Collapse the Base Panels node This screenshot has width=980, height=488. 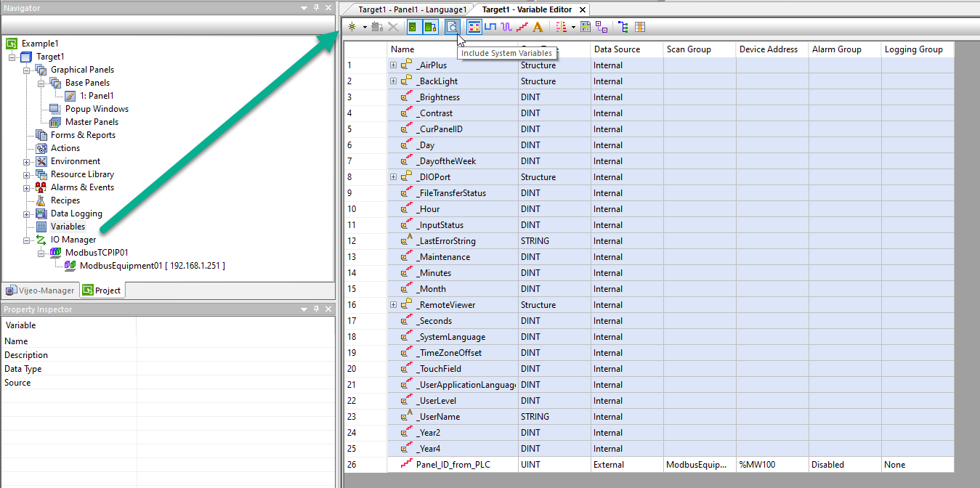(41, 83)
